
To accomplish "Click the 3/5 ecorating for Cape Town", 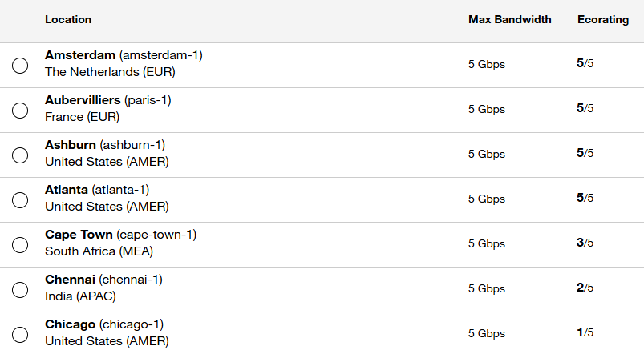I will tap(585, 243).
